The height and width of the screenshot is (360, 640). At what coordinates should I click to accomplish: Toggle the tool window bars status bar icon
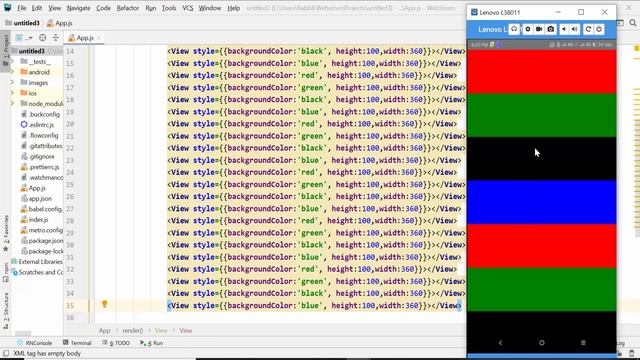(6, 353)
